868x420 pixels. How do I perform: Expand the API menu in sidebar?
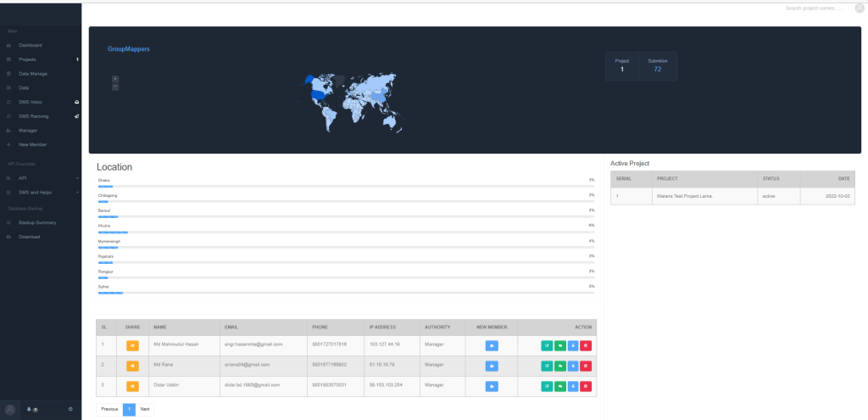coord(41,178)
